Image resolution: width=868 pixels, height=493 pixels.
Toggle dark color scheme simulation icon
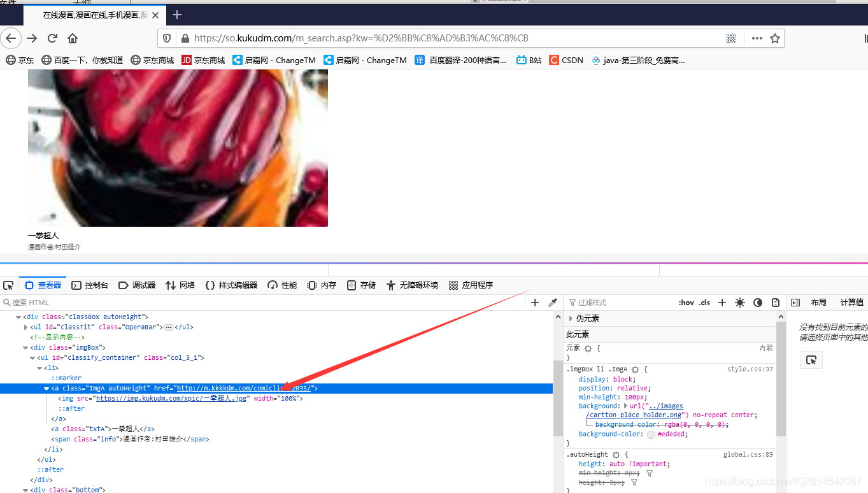click(x=758, y=303)
